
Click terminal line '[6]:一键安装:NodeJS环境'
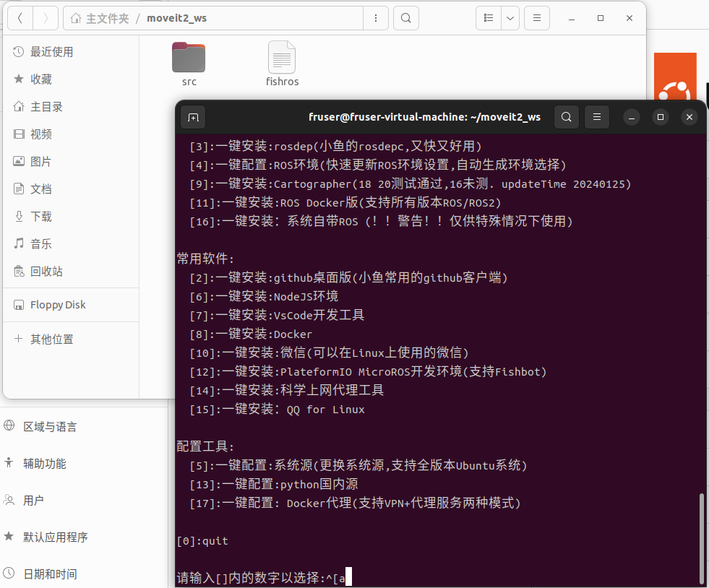pos(264,296)
